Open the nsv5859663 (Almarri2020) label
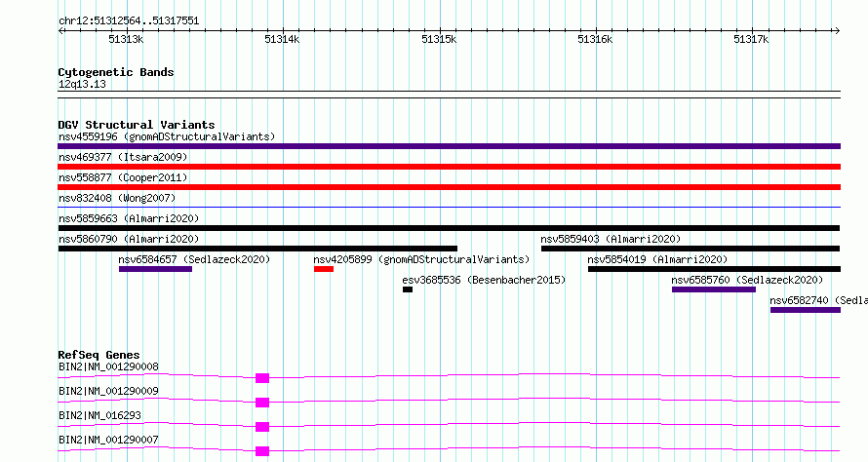868x462 pixels. tap(129, 218)
